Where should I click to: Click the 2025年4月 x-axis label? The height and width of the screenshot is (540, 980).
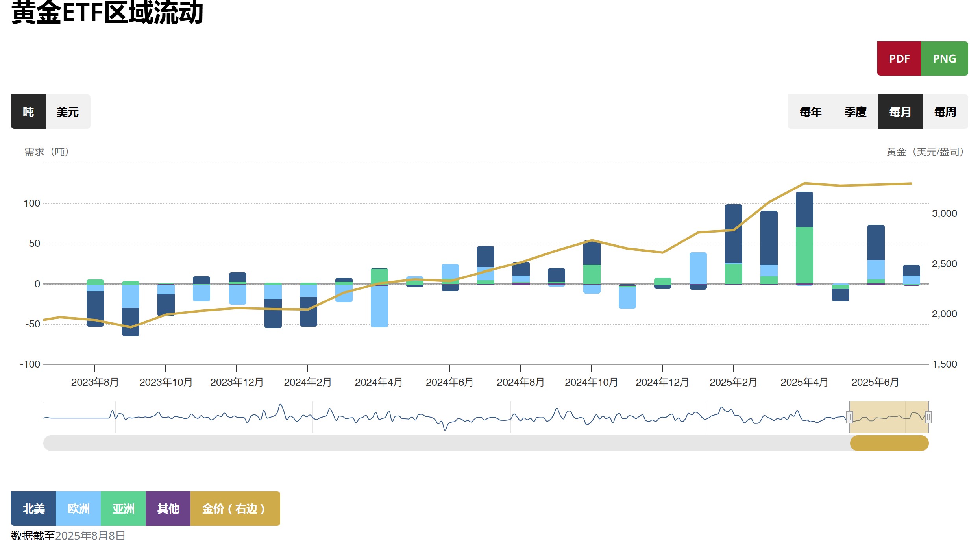(x=804, y=382)
